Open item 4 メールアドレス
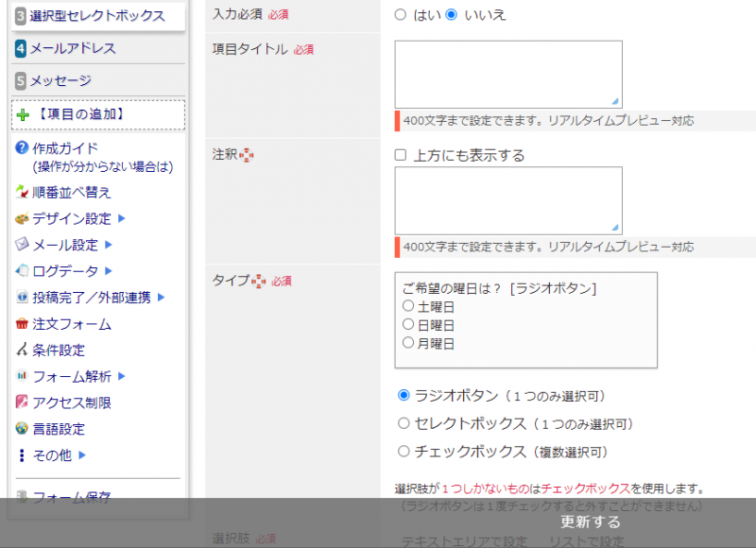The image size is (756, 548). [74, 48]
